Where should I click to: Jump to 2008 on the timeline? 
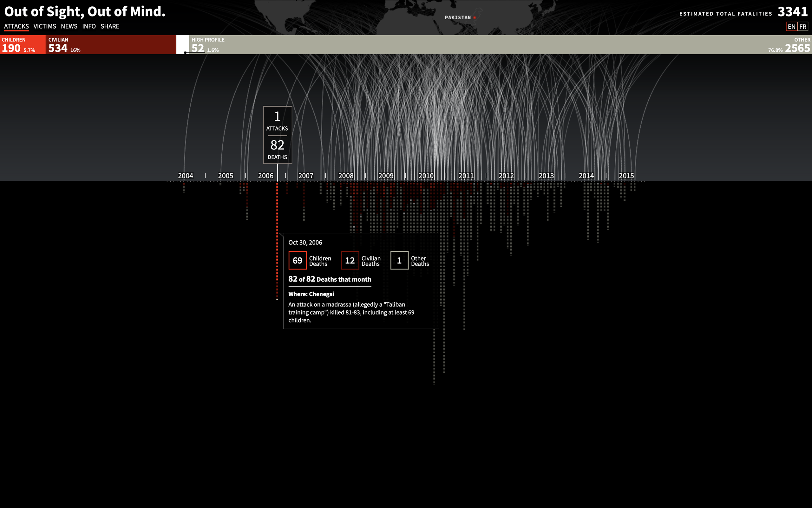[x=346, y=176]
